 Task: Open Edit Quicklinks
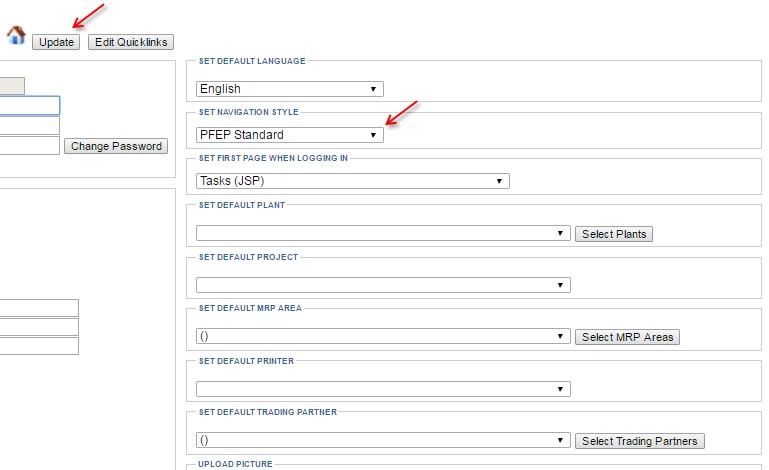[131, 42]
